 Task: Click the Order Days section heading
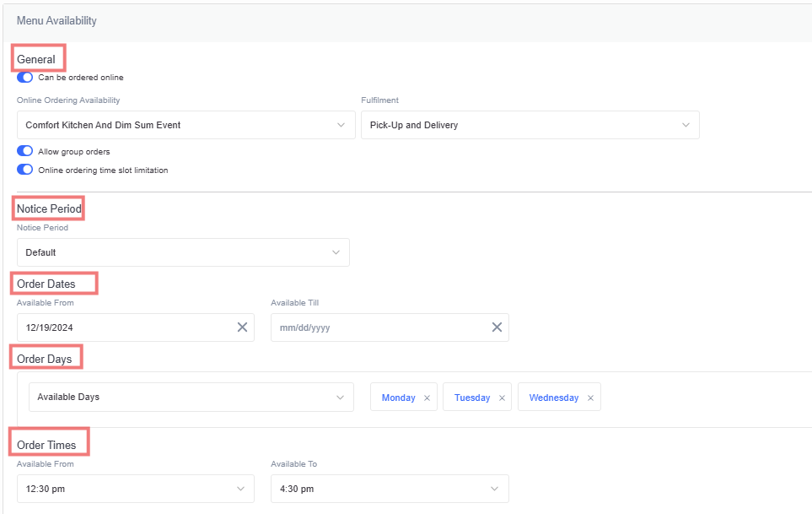click(x=45, y=359)
